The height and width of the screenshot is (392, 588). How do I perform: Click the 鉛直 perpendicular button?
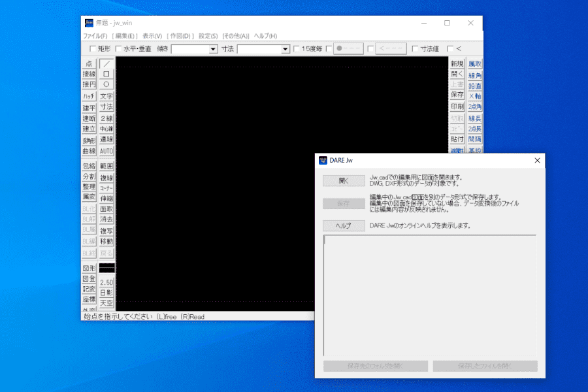475,86
